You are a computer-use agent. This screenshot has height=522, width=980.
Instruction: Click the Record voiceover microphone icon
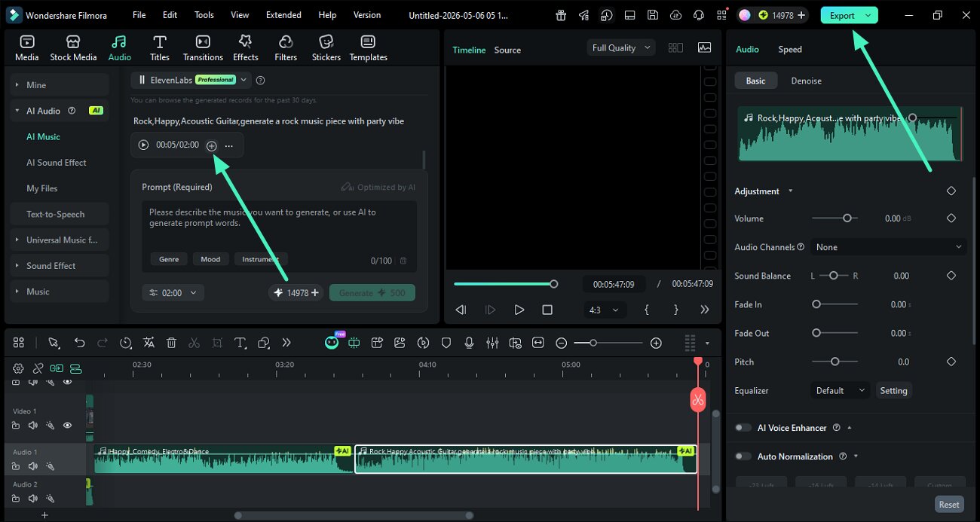(469, 343)
